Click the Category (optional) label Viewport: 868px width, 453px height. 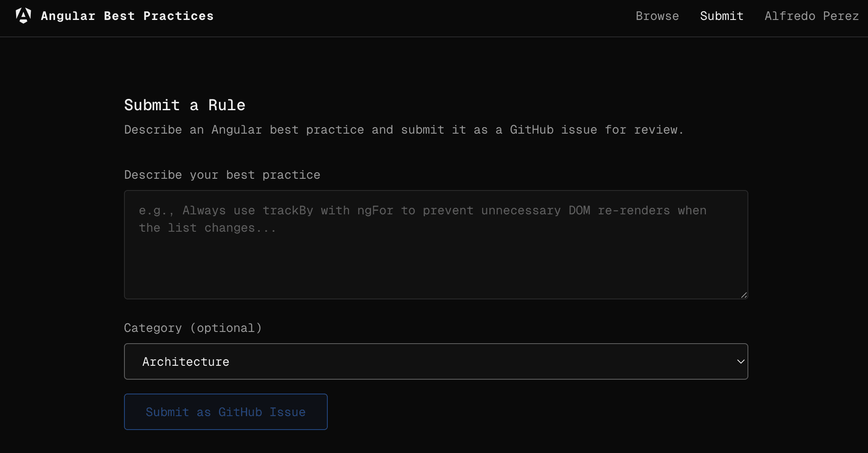[x=193, y=328]
